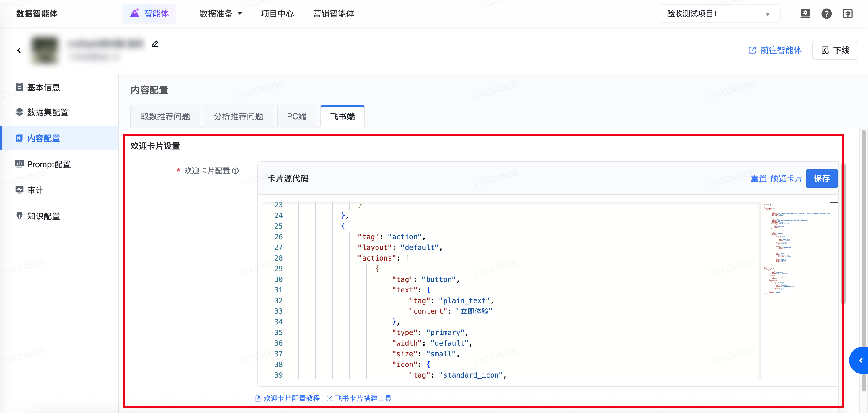Open 知识配置 in the sidebar

[x=43, y=216]
